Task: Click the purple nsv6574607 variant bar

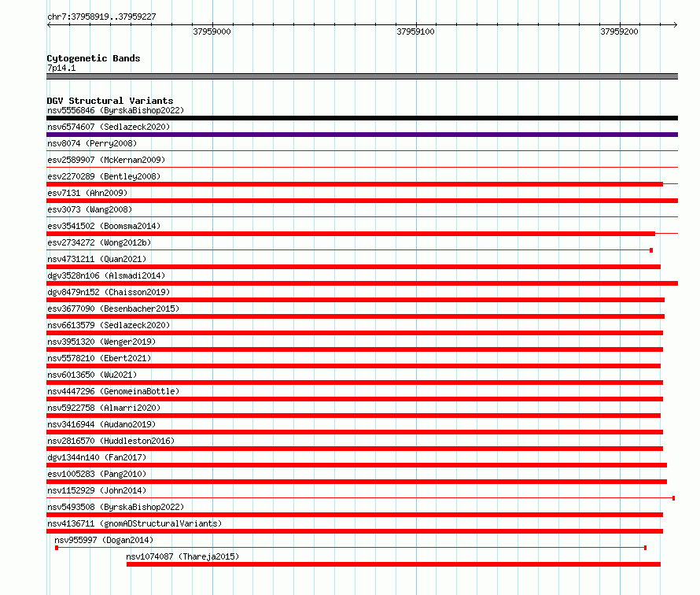Action: [362, 135]
